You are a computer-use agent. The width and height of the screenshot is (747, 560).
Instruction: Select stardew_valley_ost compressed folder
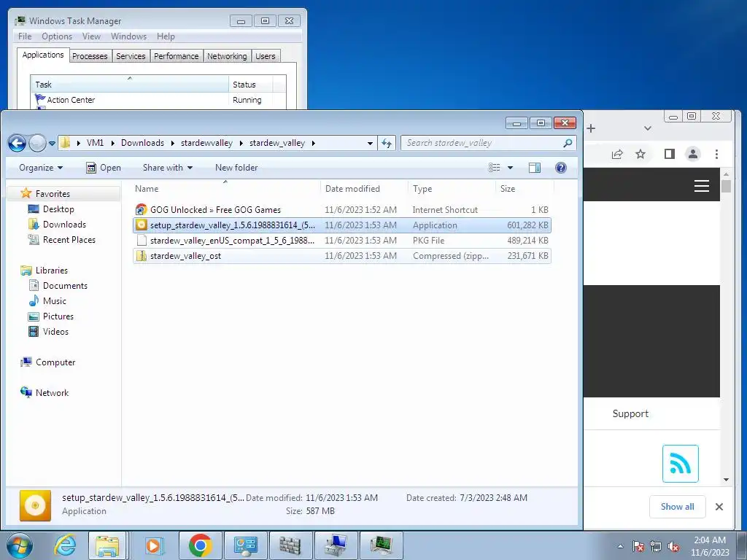pyautogui.click(x=342, y=256)
